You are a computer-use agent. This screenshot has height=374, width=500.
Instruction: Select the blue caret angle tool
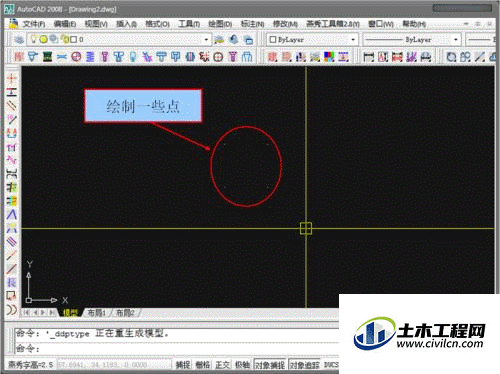coord(11,215)
